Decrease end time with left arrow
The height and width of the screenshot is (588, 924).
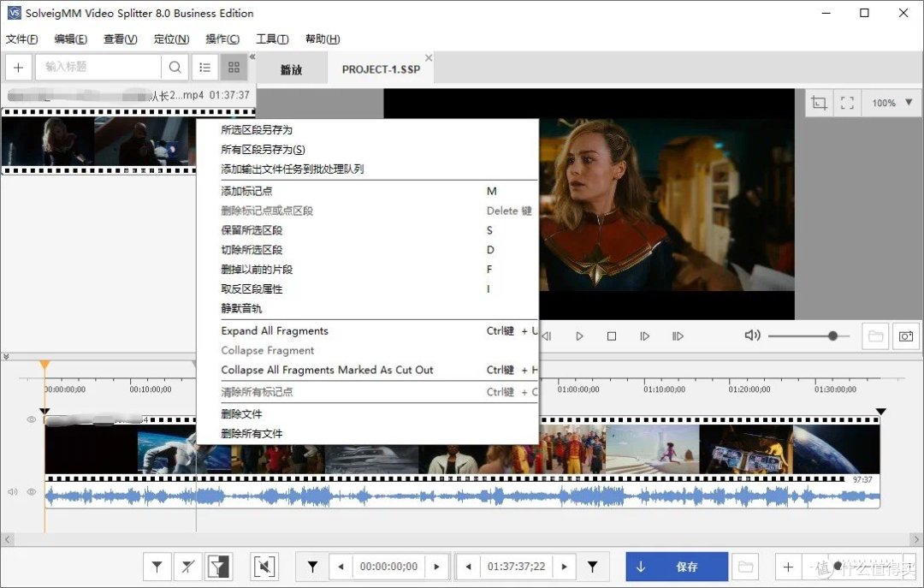point(469,567)
